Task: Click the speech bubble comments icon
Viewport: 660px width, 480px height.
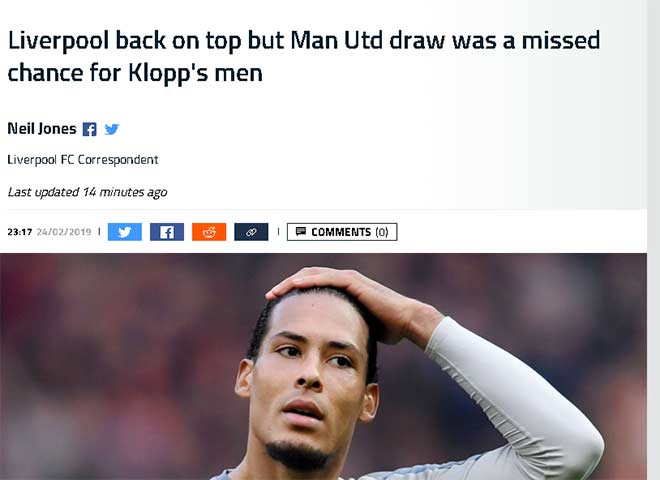Action: point(301,231)
